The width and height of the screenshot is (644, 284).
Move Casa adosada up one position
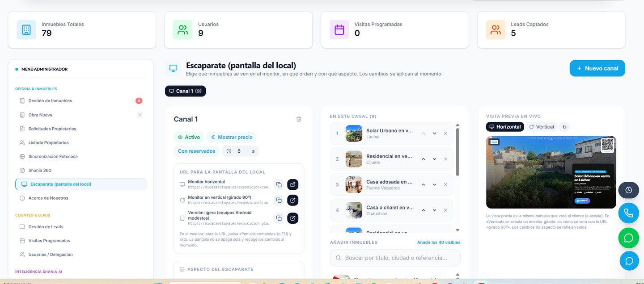[x=423, y=184]
